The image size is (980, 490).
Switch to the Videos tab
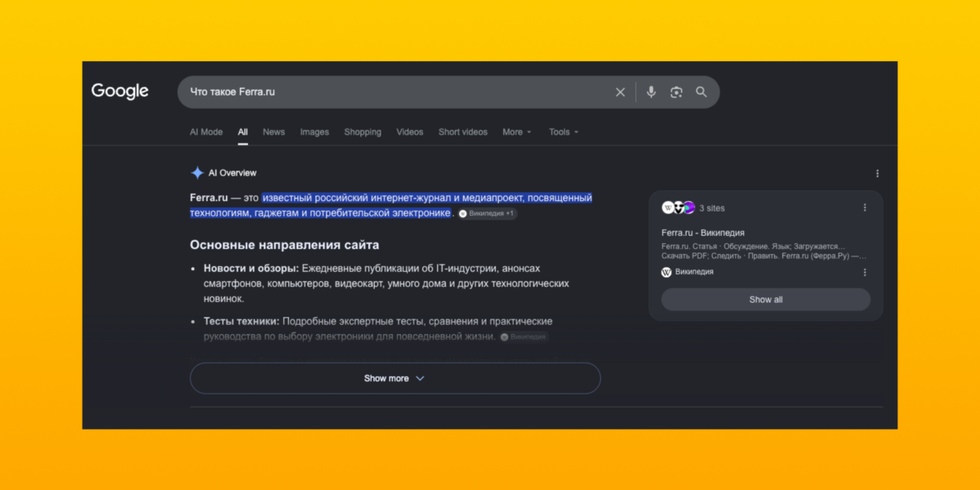[x=410, y=131]
